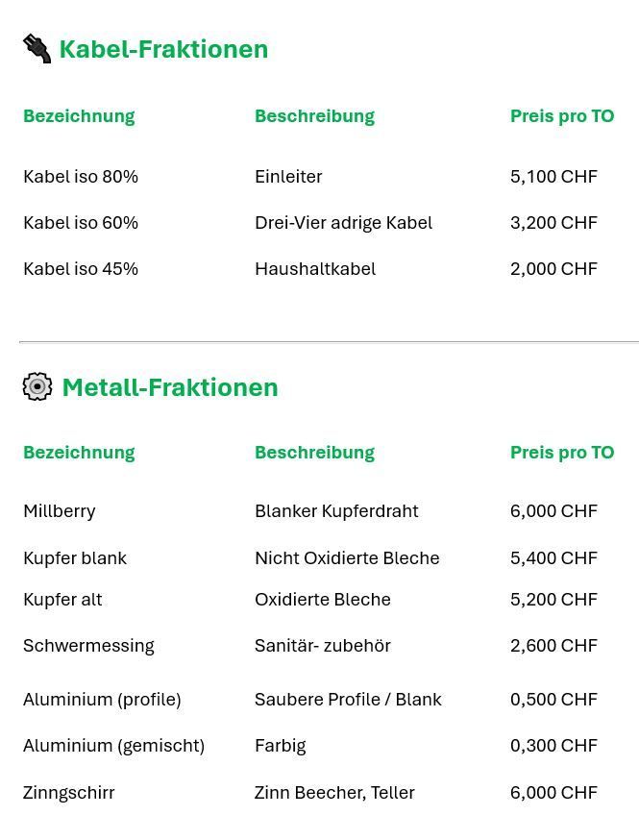Click the Bezeichnung header in the Kabel table
The image size is (639, 840).
click(79, 116)
